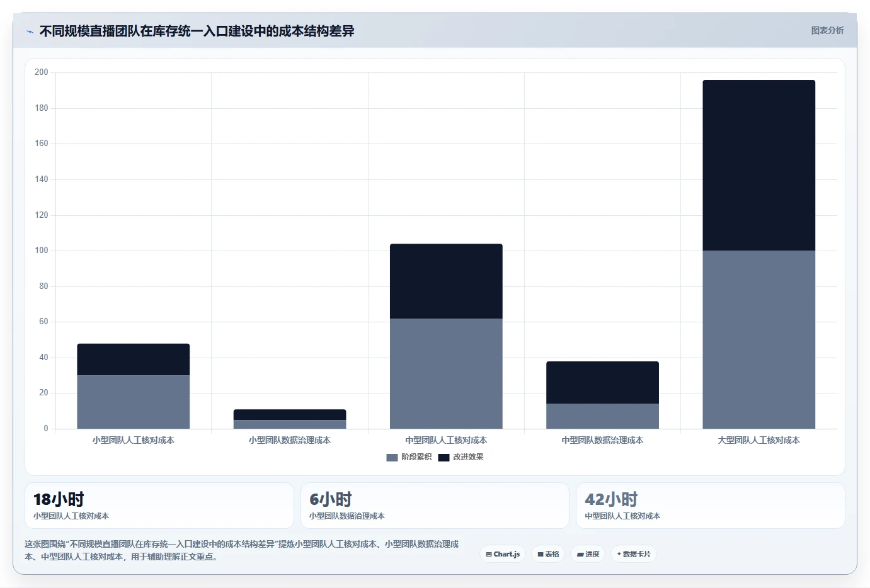Click the gray segment of 小型团队数据治理成本 bar
This screenshot has height=588, width=870.
pyautogui.click(x=290, y=424)
